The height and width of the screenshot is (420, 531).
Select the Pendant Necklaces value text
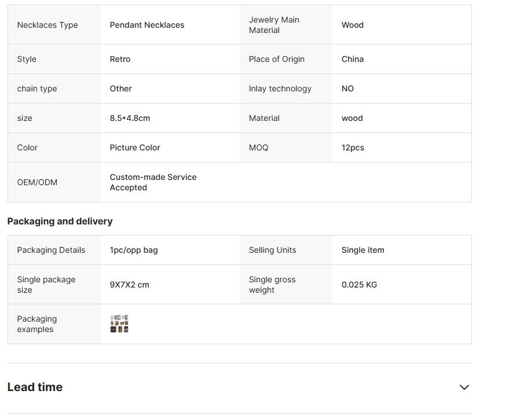click(x=147, y=25)
